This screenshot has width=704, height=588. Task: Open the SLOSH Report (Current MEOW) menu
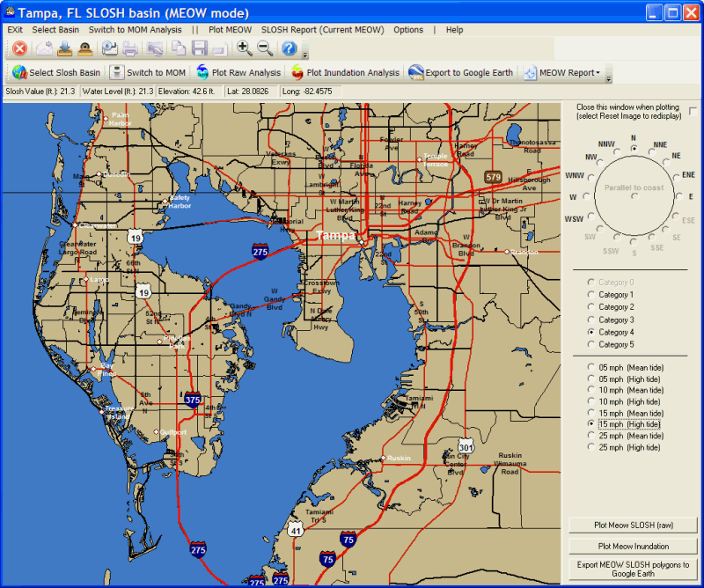point(322,29)
